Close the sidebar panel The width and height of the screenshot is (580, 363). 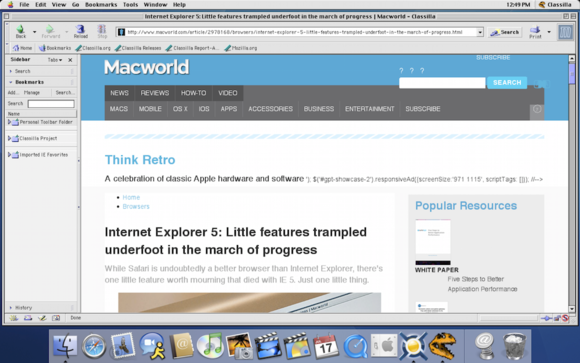[x=70, y=60]
